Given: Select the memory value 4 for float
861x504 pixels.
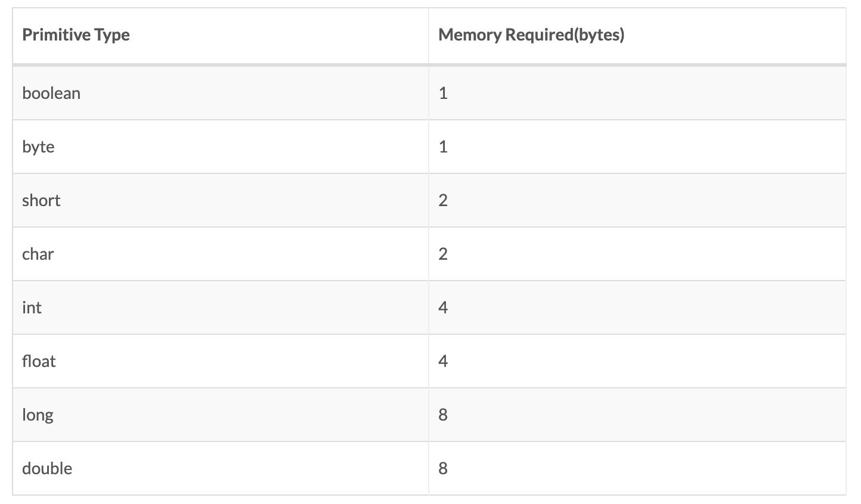Looking at the screenshot, I should 443,362.
